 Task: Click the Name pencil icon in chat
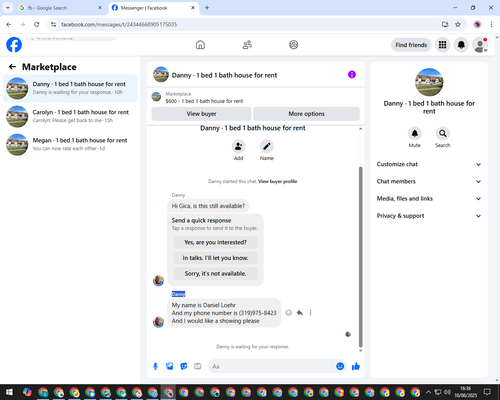point(267,146)
